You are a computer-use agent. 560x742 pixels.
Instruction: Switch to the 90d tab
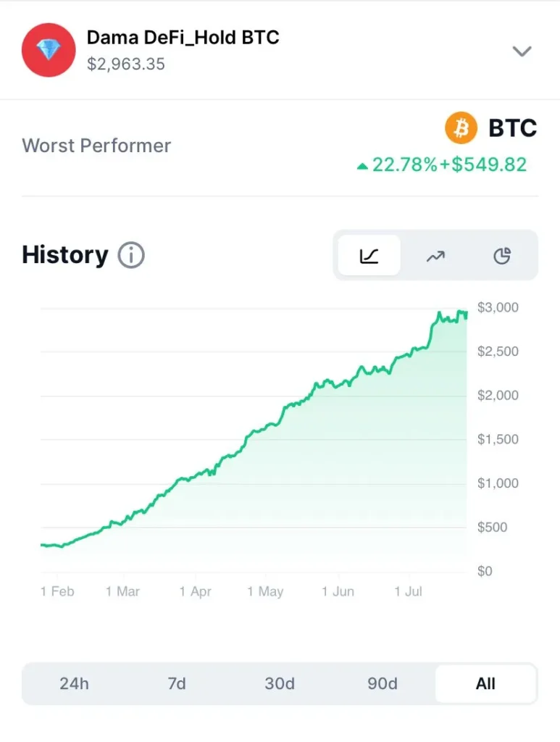point(383,683)
